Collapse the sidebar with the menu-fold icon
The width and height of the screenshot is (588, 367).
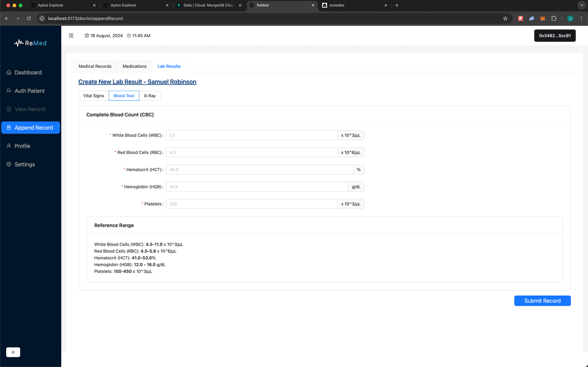click(71, 36)
